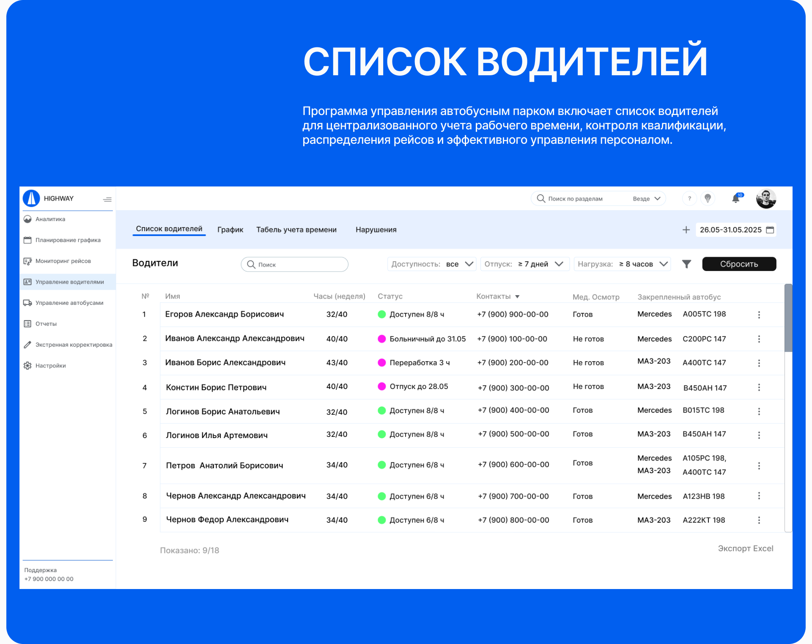Click the funnel filter icon
Screen dimensions: 812x644
click(x=686, y=264)
